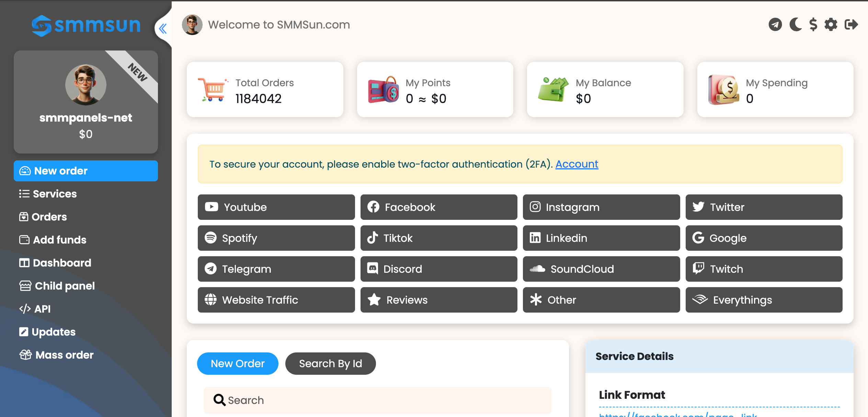Open the Telegram channel icon in the header
The image size is (868, 417).
click(x=775, y=24)
